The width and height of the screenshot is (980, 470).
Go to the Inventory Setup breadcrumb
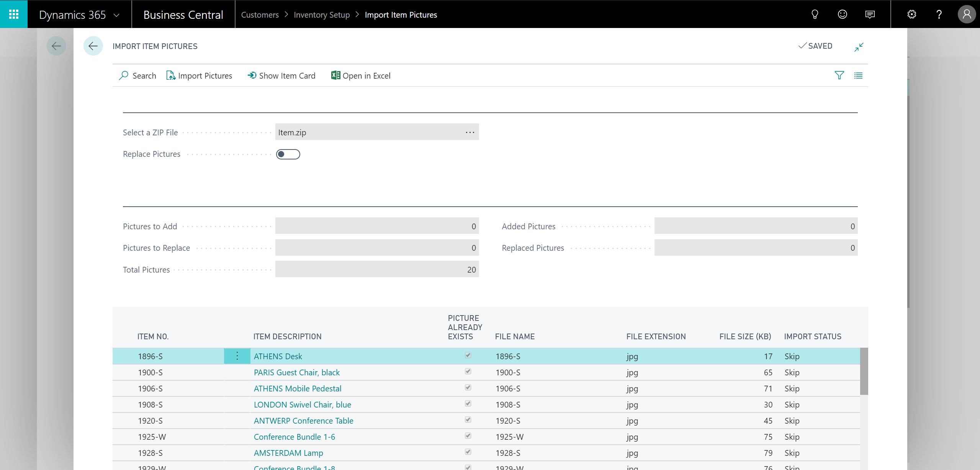pos(322,15)
